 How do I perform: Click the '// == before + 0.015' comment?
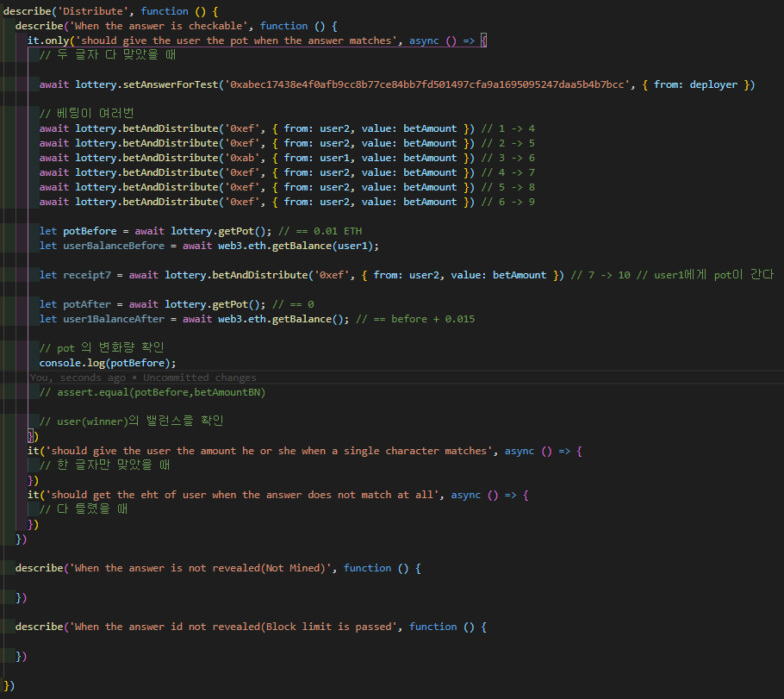tap(415, 319)
